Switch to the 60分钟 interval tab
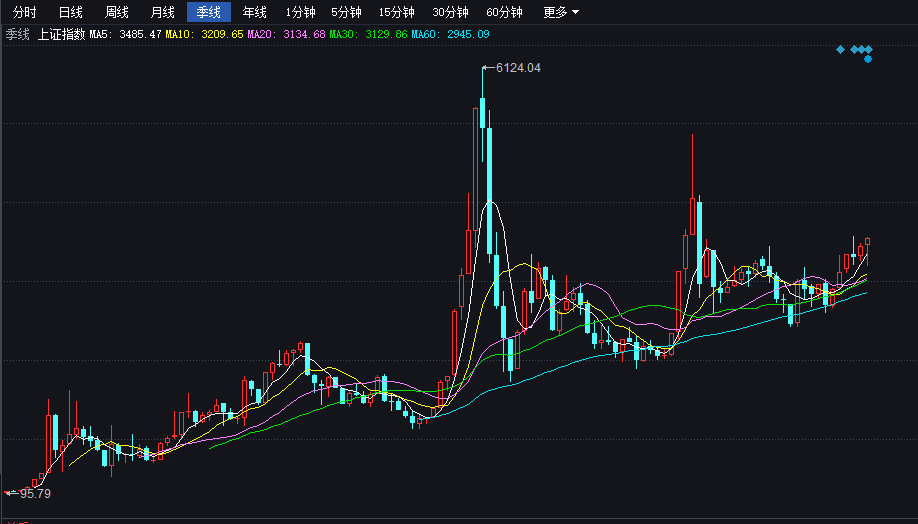This screenshot has width=918, height=524. tap(504, 12)
